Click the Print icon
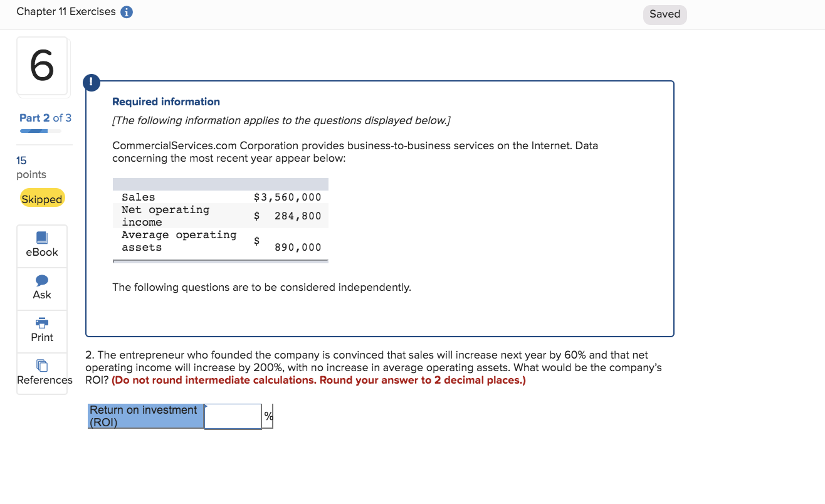This screenshot has height=504, width=825. click(42, 323)
